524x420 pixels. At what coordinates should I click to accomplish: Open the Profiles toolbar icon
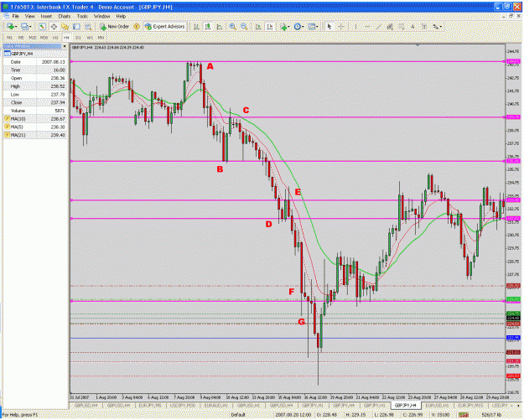[24, 27]
